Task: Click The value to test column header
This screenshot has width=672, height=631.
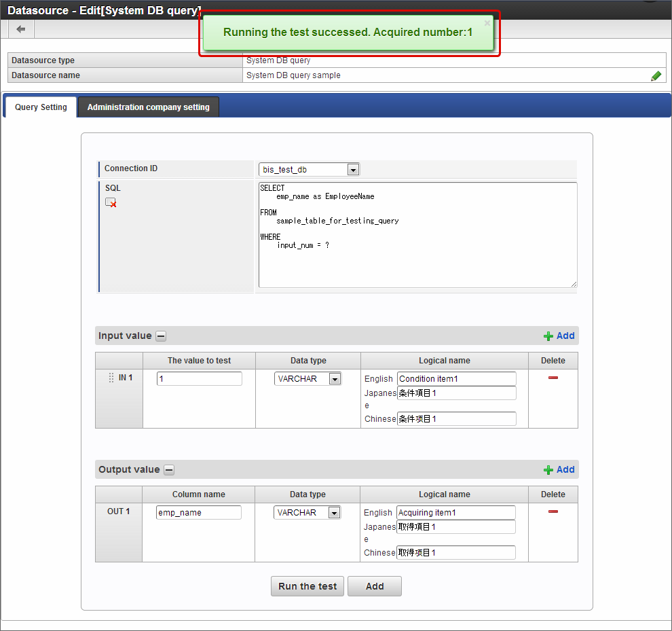Action: [x=200, y=361]
